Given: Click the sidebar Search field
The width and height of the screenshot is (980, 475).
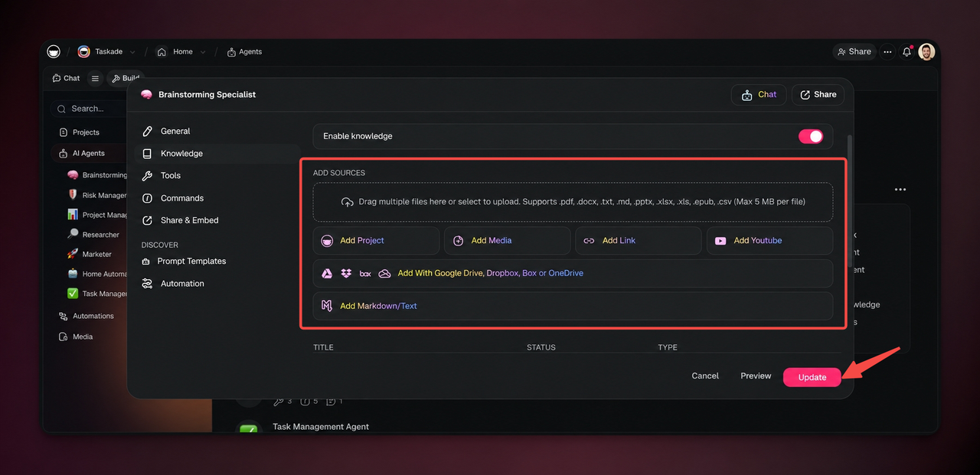Looking at the screenshot, I should point(89,109).
